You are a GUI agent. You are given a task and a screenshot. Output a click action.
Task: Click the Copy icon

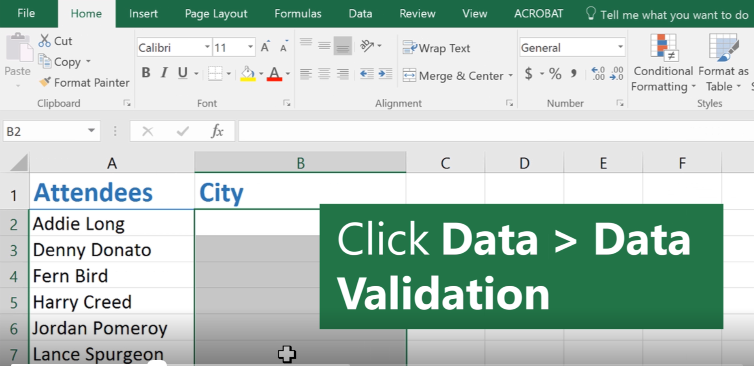click(45, 62)
